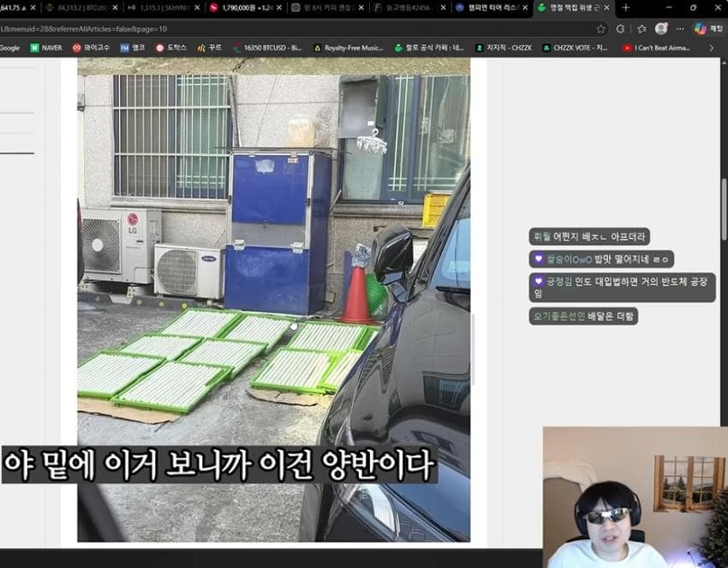This screenshot has height=568, width=728.
Task: Open the I Can't Beat Airman bookmark
Action: point(657,48)
